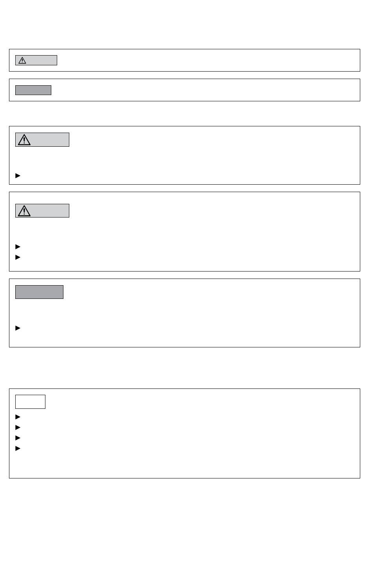Click the gray area beside the two-bullet box's triangle
The image size is (372, 588).
point(50,211)
